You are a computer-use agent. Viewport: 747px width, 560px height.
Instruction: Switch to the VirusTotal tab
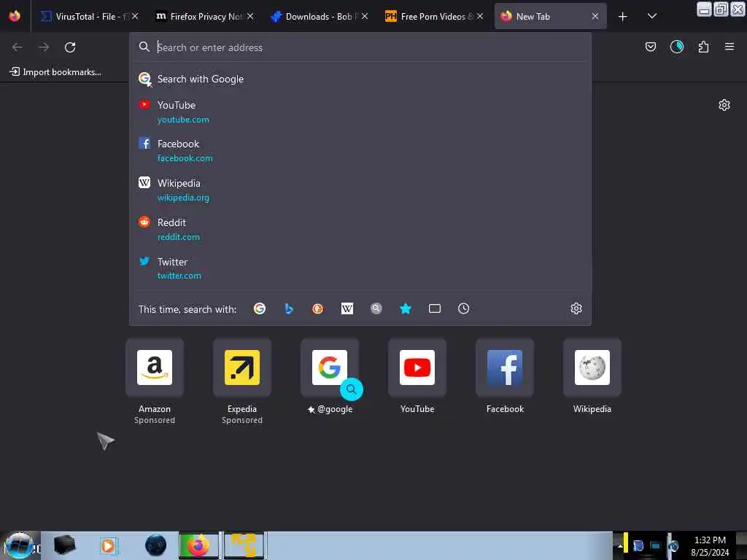89,16
